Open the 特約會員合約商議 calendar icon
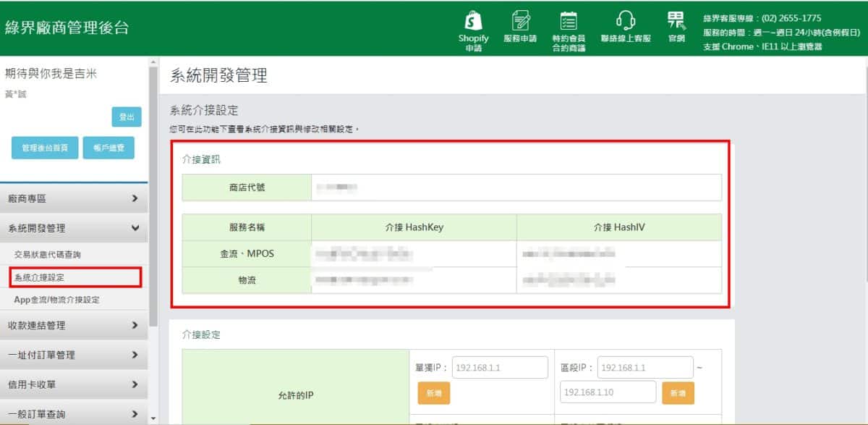 [569, 31]
